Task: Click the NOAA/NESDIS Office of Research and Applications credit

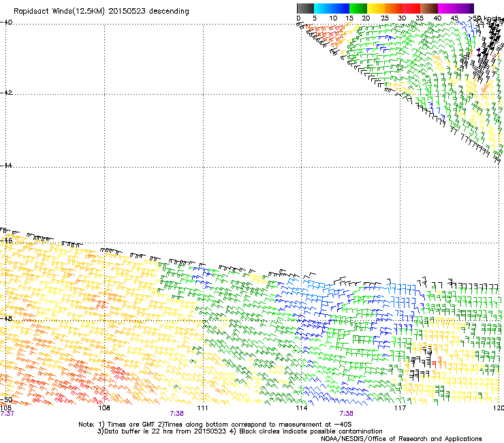Action: (401, 439)
